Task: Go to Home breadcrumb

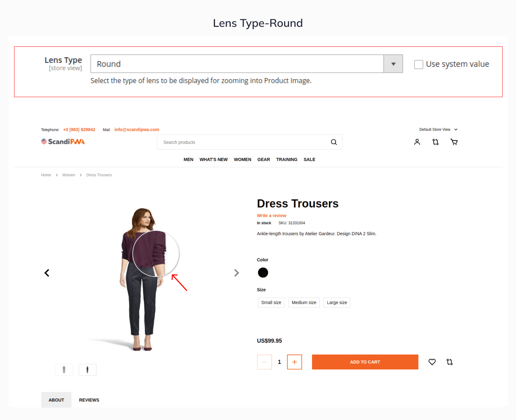Action: (x=46, y=175)
